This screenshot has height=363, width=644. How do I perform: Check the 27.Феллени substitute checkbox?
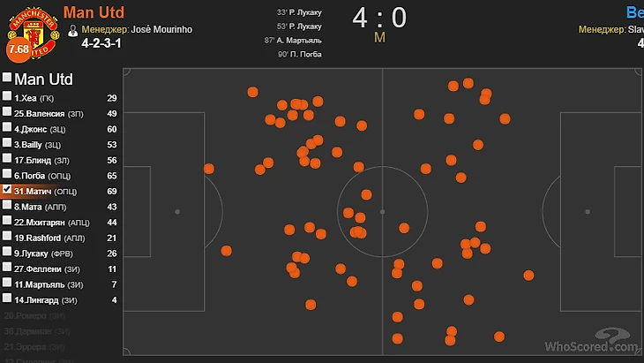(x=7, y=268)
